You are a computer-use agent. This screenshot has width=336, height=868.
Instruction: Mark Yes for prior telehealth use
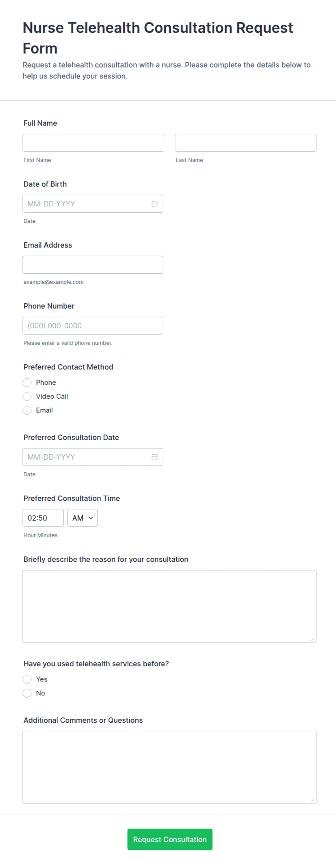click(x=27, y=679)
